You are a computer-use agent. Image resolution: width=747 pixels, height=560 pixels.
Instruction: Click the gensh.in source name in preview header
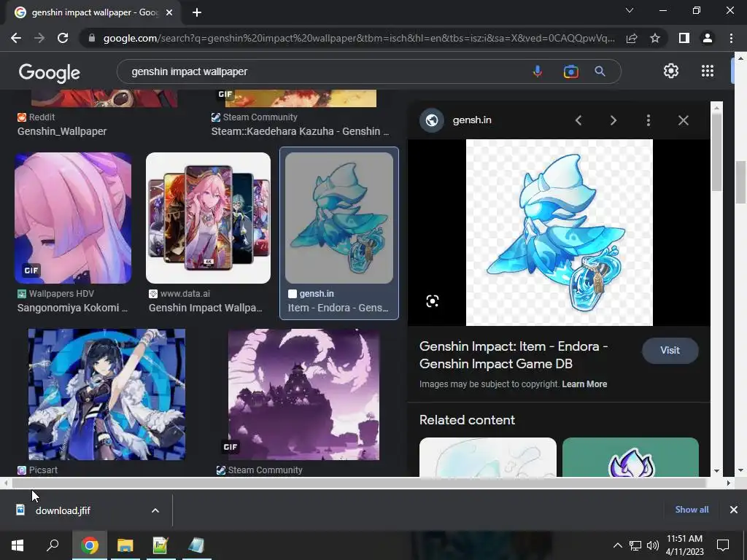click(472, 120)
